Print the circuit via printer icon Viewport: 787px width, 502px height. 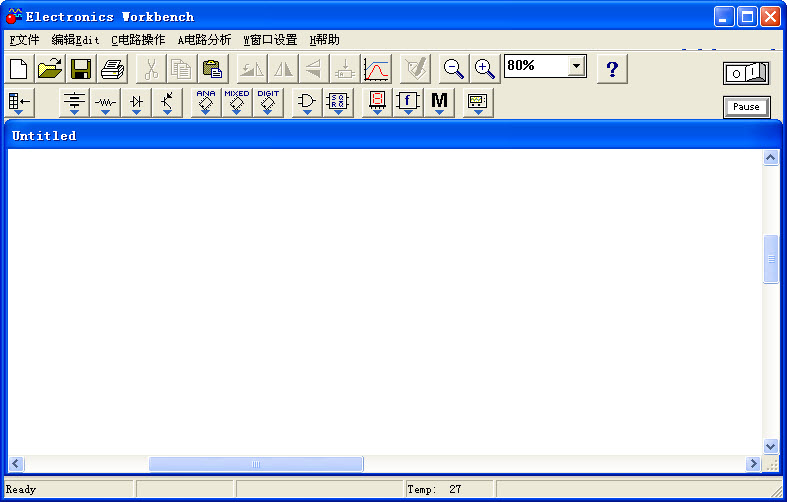pyautogui.click(x=112, y=69)
